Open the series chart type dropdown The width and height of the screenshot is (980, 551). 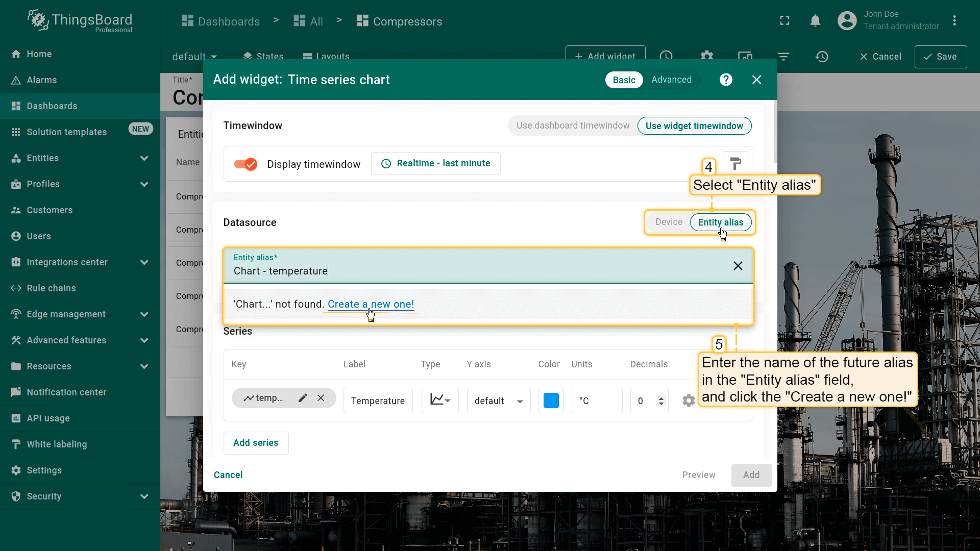tap(440, 400)
